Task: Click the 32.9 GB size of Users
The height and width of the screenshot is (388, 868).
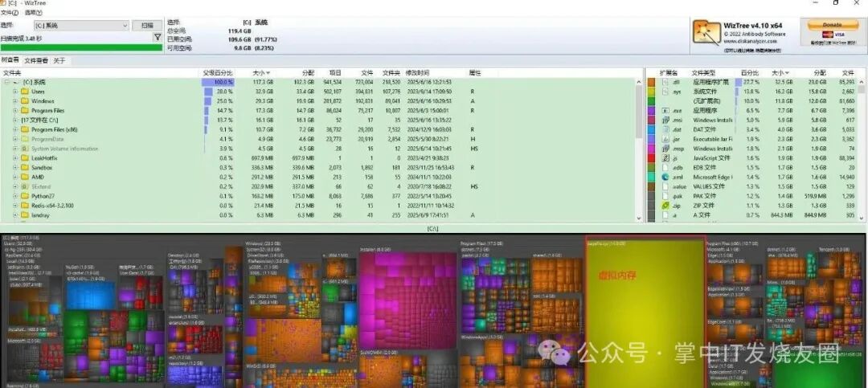Action: 264,92
